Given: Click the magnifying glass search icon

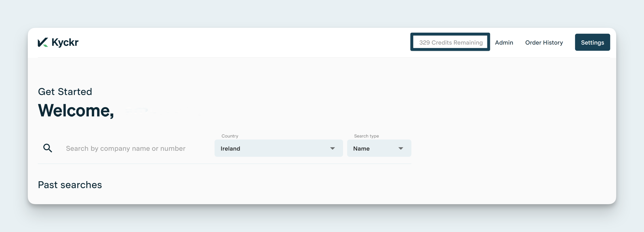Looking at the screenshot, I should tap(47, 148).
